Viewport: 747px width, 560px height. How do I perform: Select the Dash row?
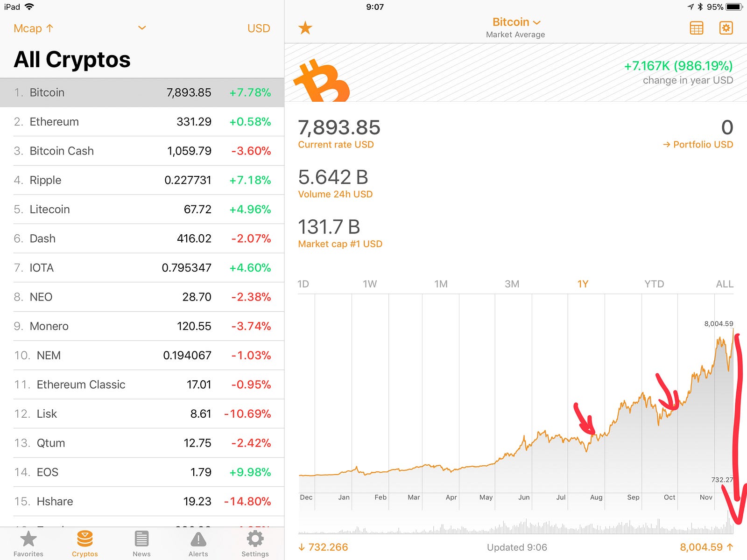pos(142,238)
